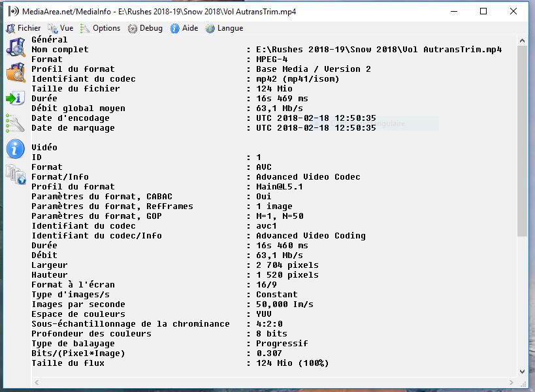Click the scroll up arrow
The height and width of the screenshot is (392, 535).
point(522,41)
